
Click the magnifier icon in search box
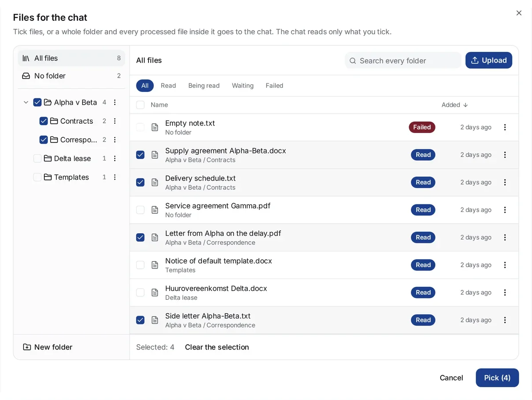click(x=353, y=61)
